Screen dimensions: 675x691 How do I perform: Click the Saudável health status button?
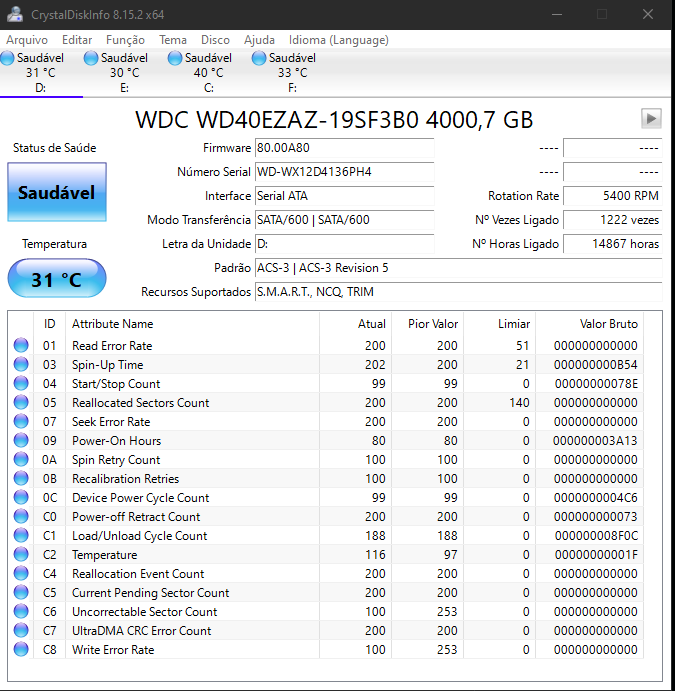tap(57, 192)
